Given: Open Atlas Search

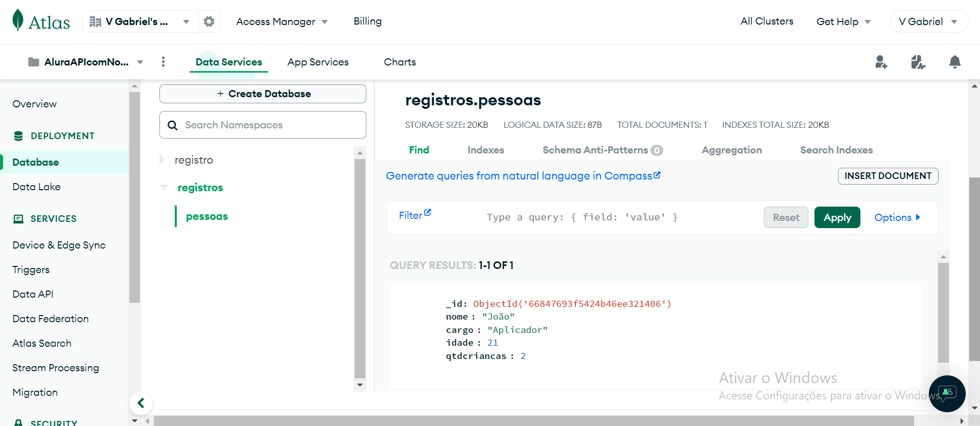Looking at the screenshot, I should tap(41, 343).
